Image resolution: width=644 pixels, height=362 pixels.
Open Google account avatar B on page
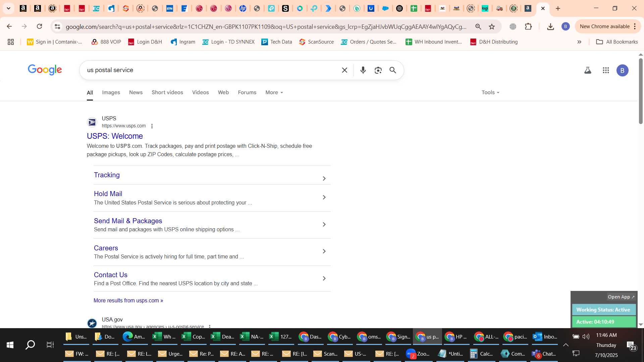623,70
